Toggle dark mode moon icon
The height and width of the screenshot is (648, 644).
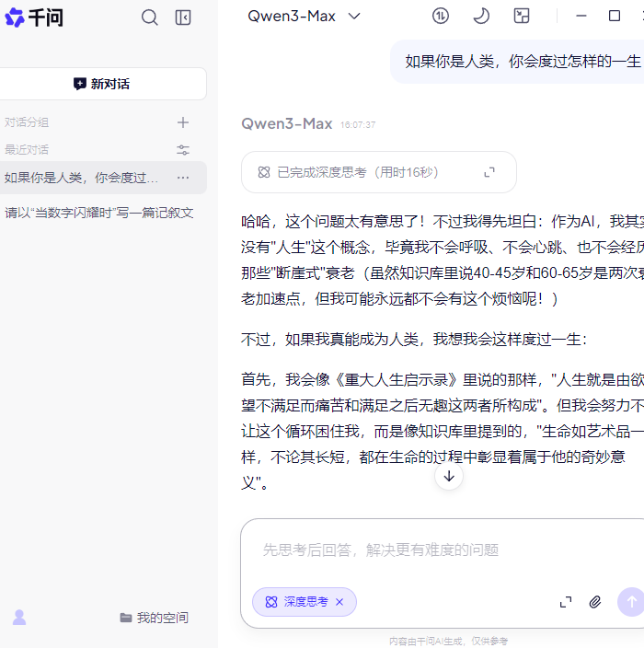click(481, 16)
